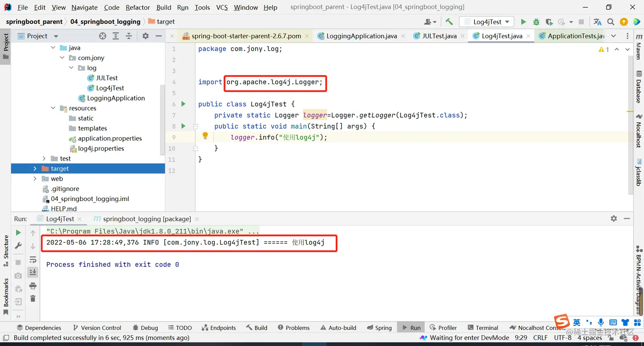The image size is (644, 346).
Task: Run Log4jTest with the top toolbar play icon
Action: coord(523,22)
